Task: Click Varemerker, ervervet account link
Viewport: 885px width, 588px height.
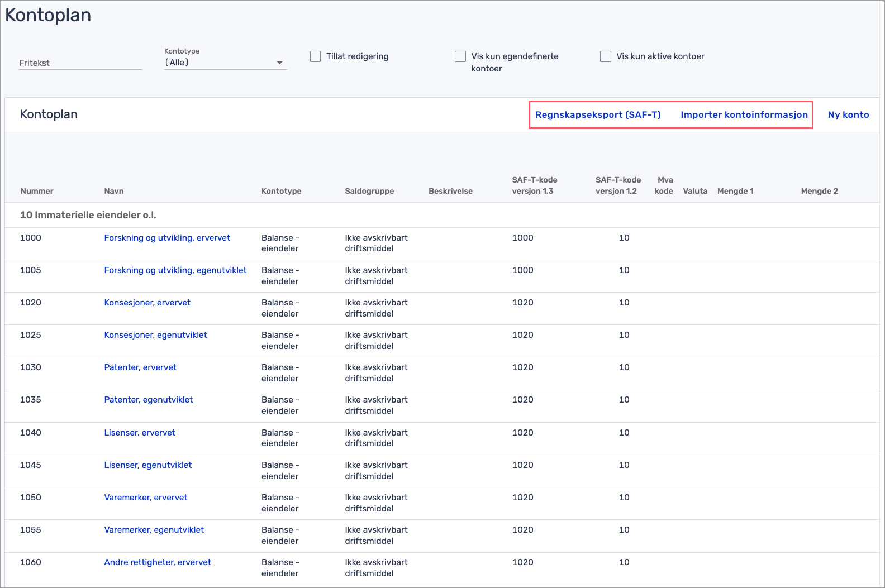Action: click(146, 498)
